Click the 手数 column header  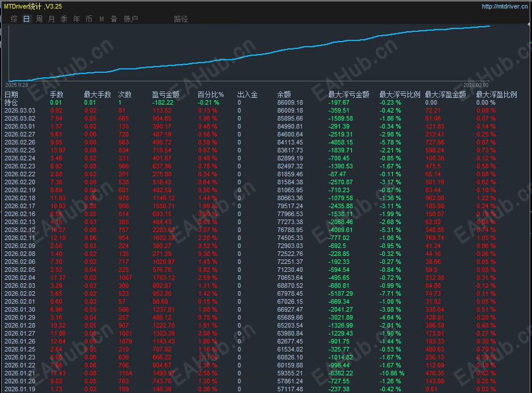pos(57,94)
